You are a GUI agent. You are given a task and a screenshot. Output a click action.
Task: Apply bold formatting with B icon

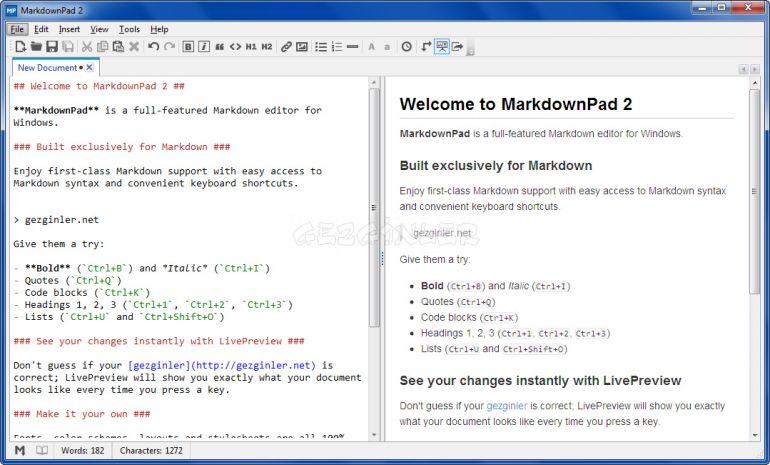click(188, 47)
